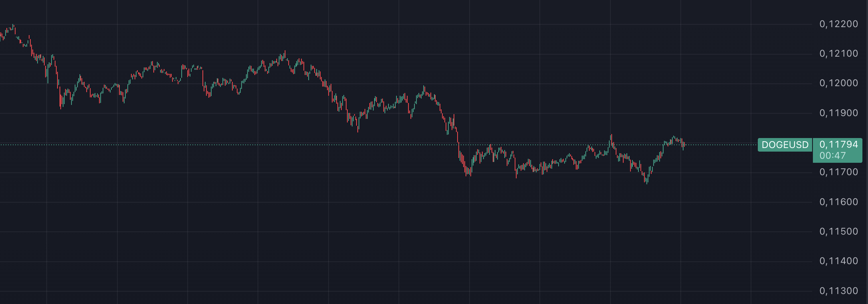This screenshot has height=304, width=868.
Task: Click the 0,11900 price axis label
Action: [x=838, y=113]
